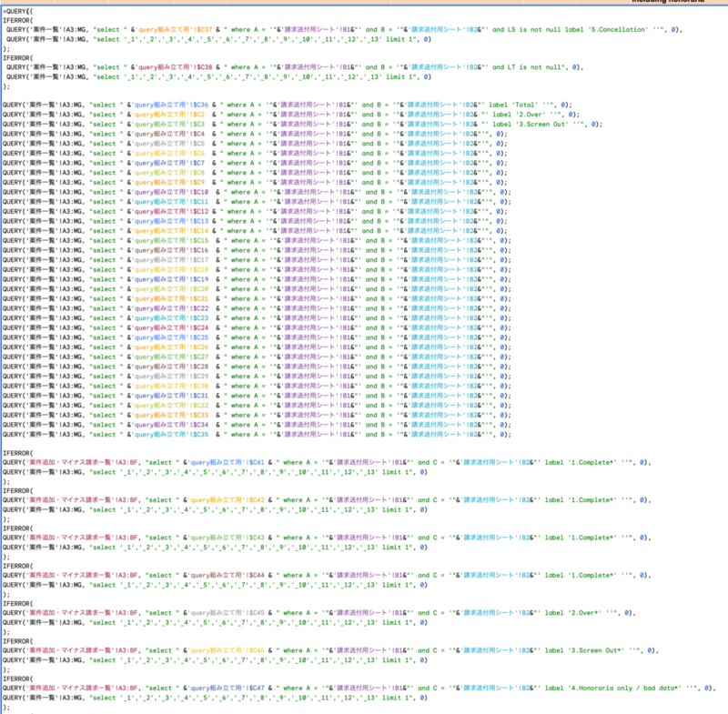728x714 pixels.
Task: Click the '2.Over*' label with asterisk
Action: point(585,613)
